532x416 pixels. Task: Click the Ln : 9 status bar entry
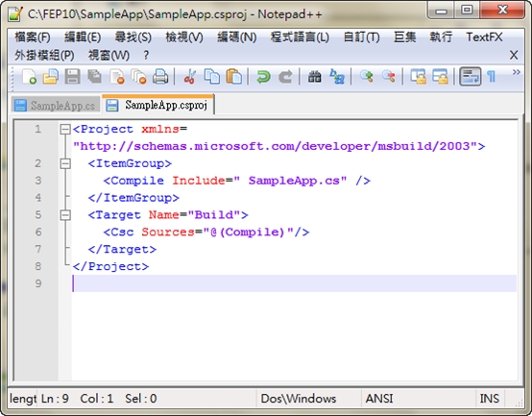pos(55,399)
